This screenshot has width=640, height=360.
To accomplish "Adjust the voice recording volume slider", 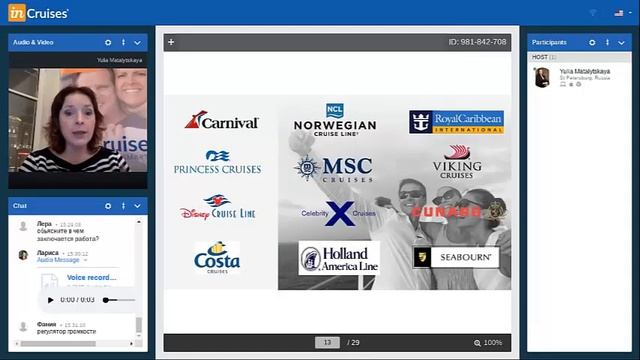I will [x=119, y=300].
